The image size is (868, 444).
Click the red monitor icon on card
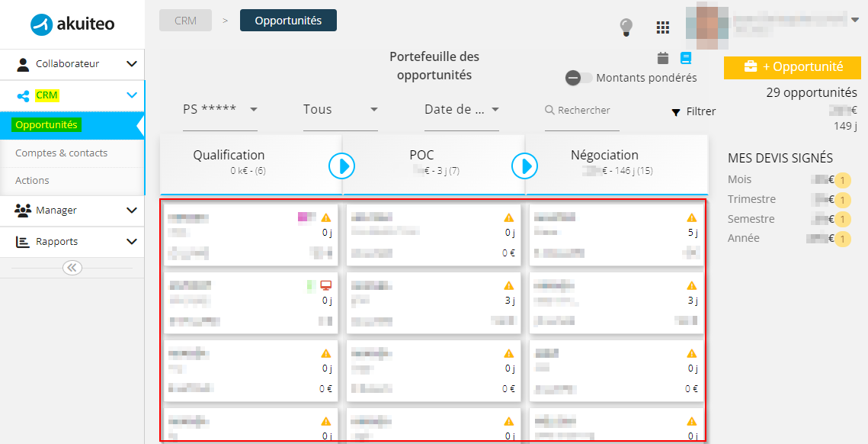326,285
